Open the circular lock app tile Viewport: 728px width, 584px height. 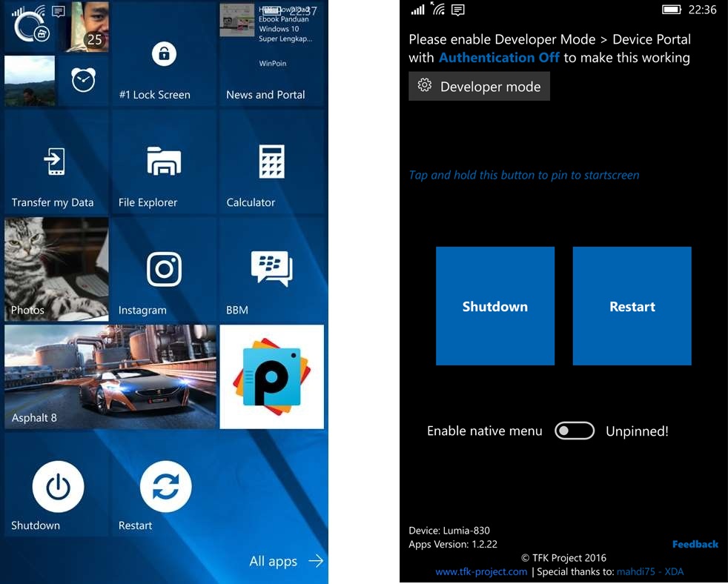pyautogui.click(x=30, y=28)
